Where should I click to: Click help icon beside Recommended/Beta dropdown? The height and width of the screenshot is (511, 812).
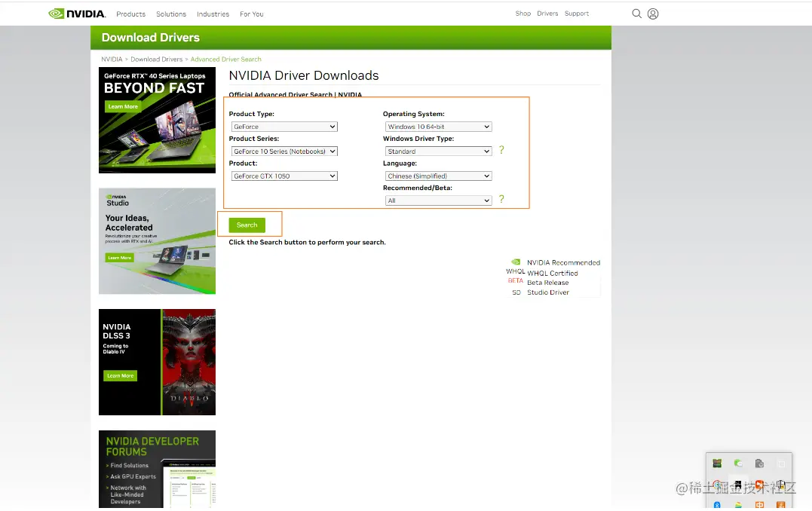click(x=501, y=199)
